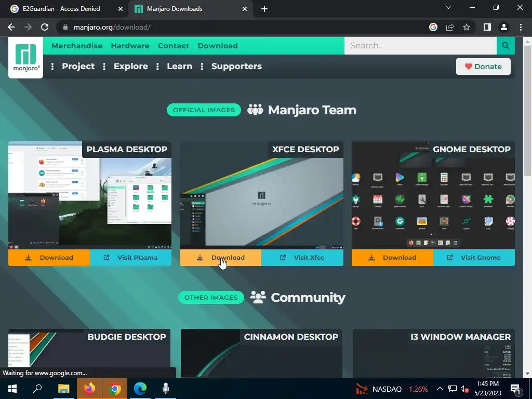This screenshot has width=532, height=399.
Task: Open the Windows Start menu
Action: [x=12, y=389]
